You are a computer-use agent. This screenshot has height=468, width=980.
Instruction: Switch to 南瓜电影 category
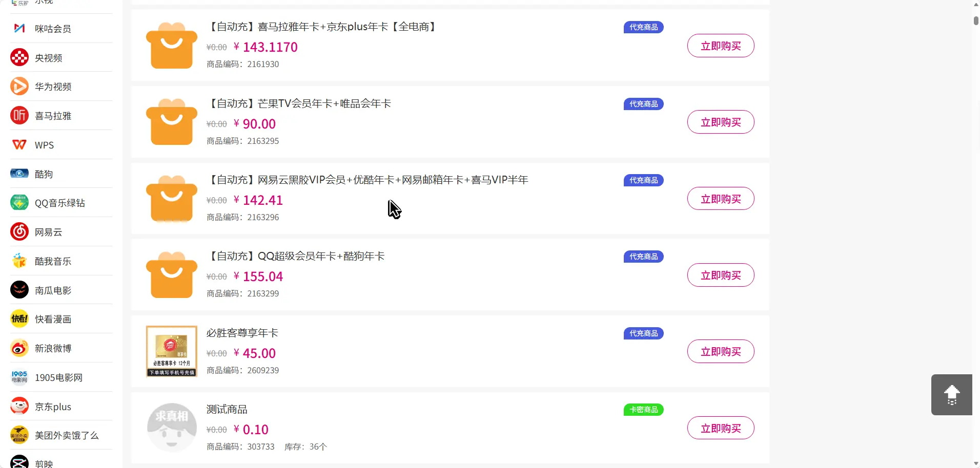(53, 290)
